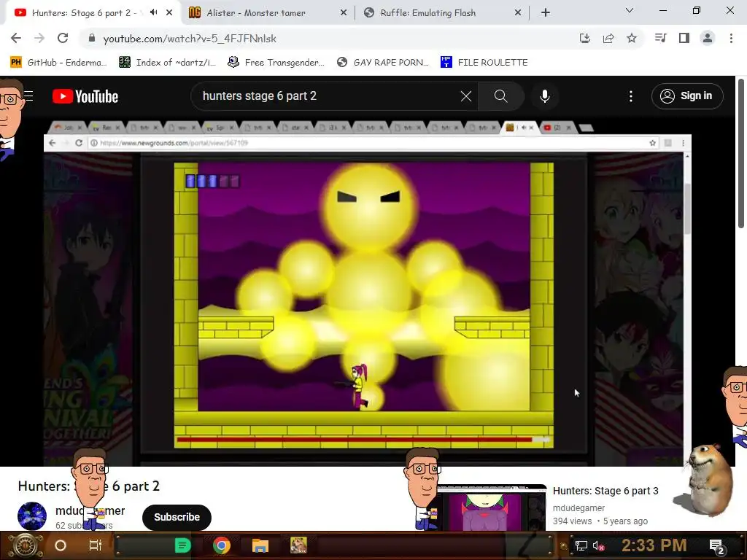Reload the YouTube page
The height and width of the screenshot is (560, 747).
tap(63, 38)
